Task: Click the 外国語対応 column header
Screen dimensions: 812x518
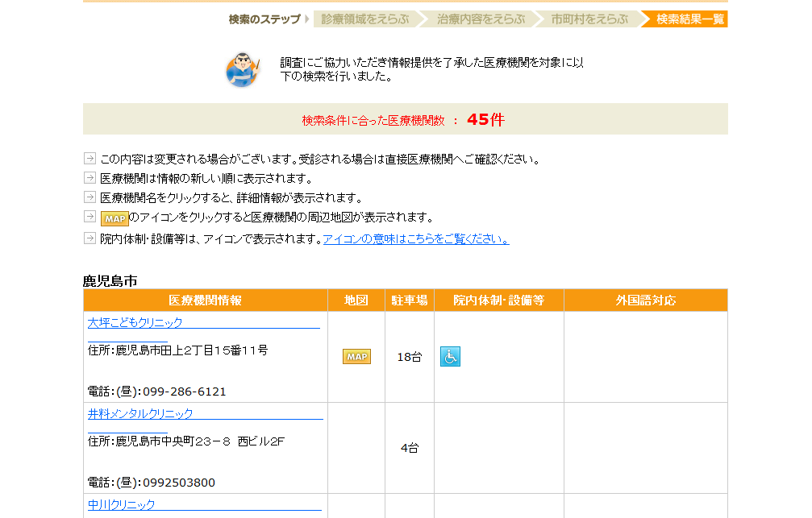Action: pyautogui.click(x=646, y=300)
